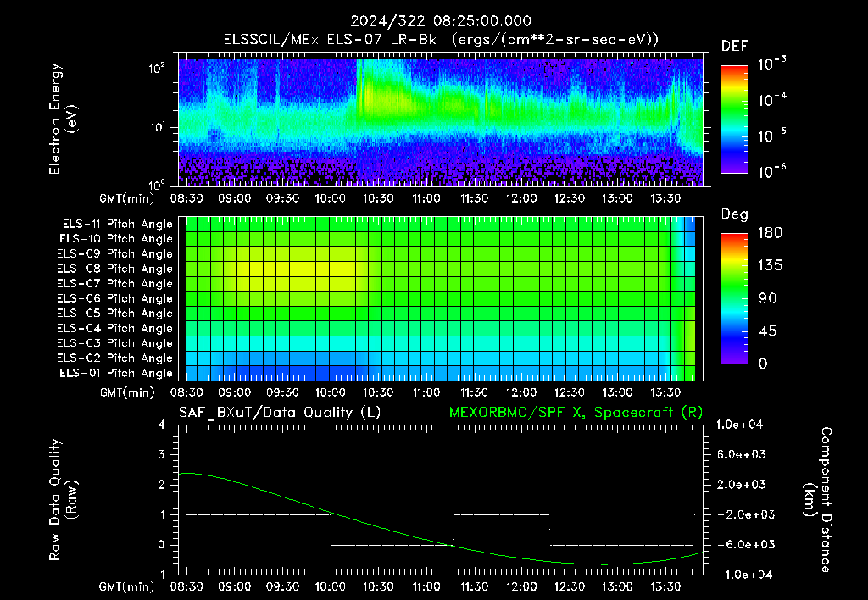Screen dimensions: 868x600
Task: Click the ELS-06 Pitch Angle label
Action: 115,298
